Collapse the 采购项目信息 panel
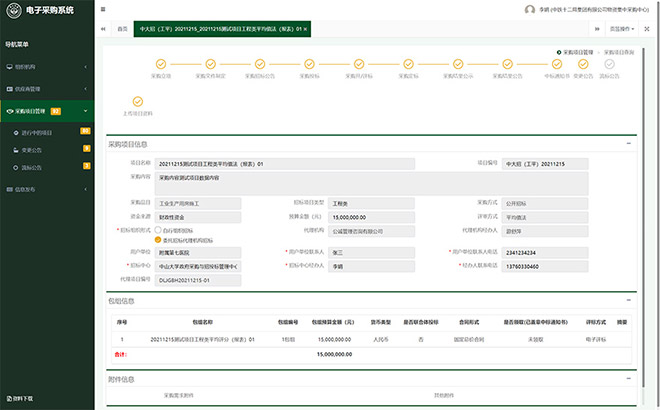 629,144
